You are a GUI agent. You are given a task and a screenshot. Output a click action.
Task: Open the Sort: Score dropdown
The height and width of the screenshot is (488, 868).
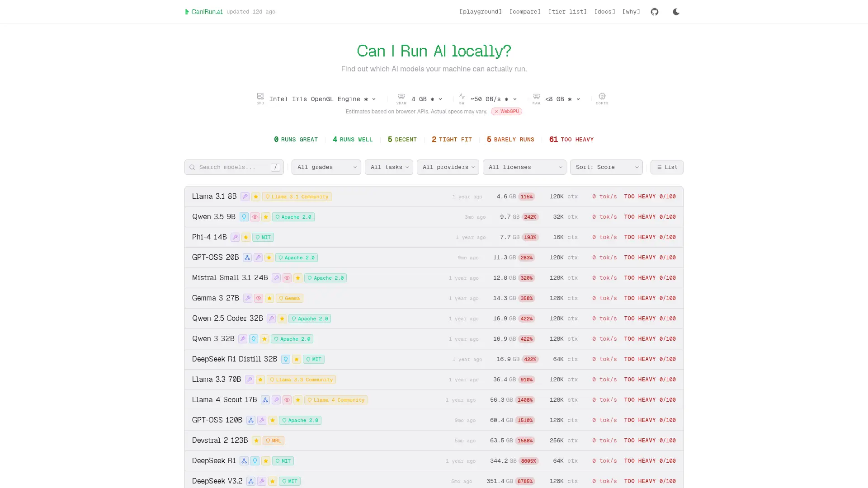point(606,167)
